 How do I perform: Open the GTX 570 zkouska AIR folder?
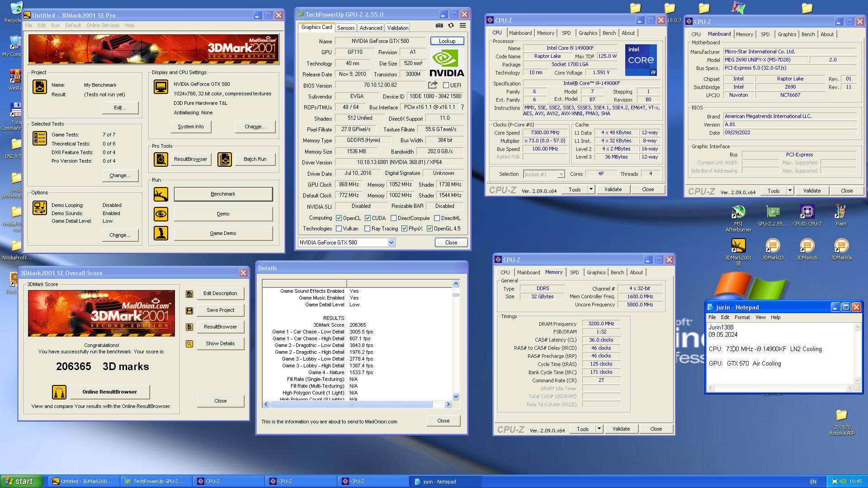[841, 422]
